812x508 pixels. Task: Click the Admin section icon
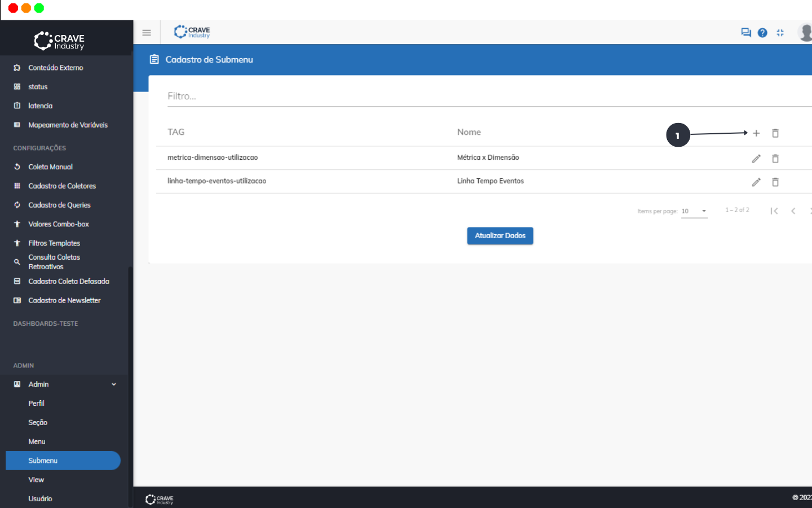pyautogui.click(x=17, y=384)
